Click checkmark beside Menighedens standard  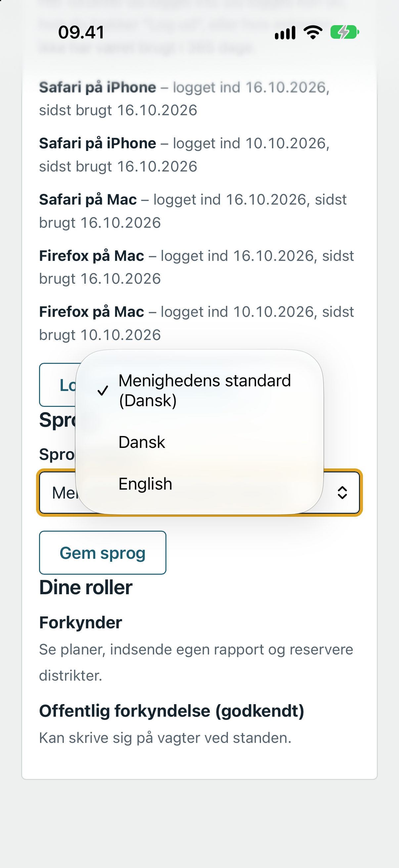[x=103, y=391]
